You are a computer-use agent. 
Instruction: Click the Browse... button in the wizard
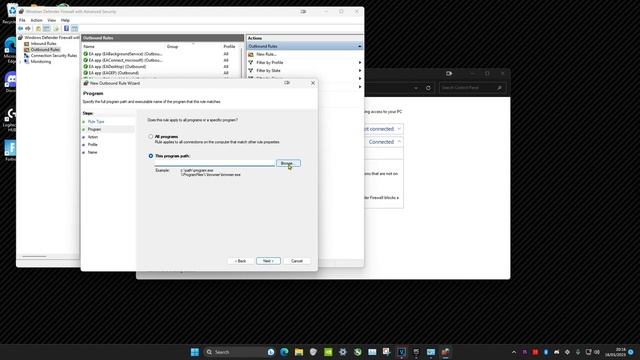[288, 163]
